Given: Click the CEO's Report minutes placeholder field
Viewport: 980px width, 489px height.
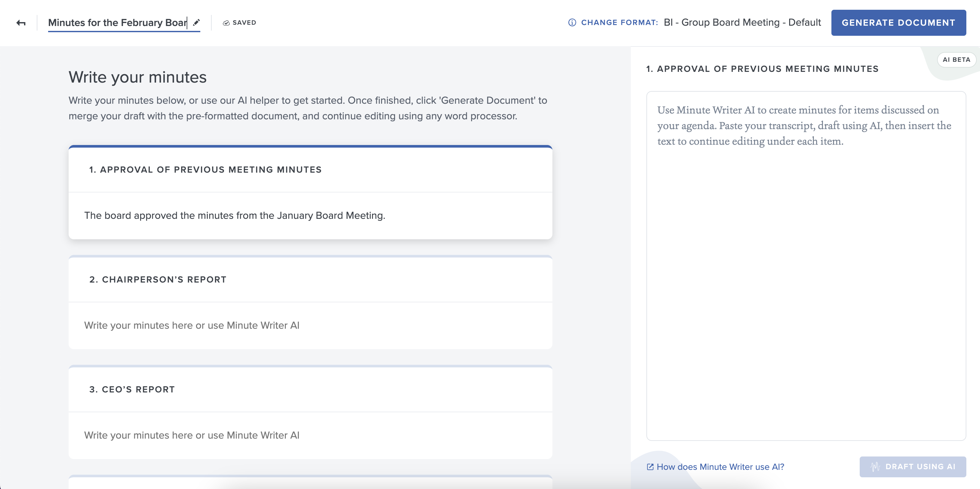Looking at the screenshot, I should [192, 435].
